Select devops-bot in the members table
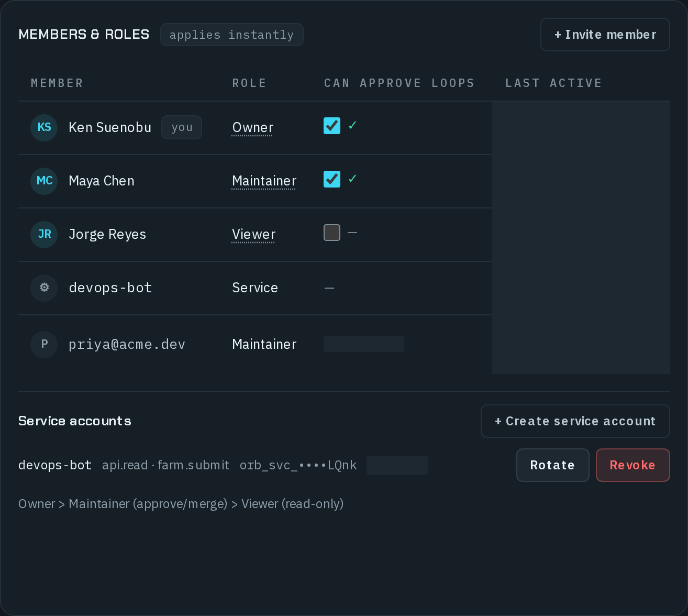This screenshot has width=688, height=616. click(x=110, y=288)
